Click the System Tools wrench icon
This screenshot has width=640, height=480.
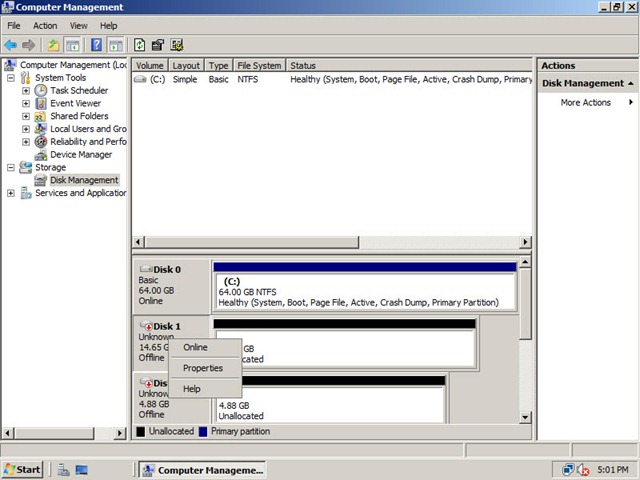25,78
